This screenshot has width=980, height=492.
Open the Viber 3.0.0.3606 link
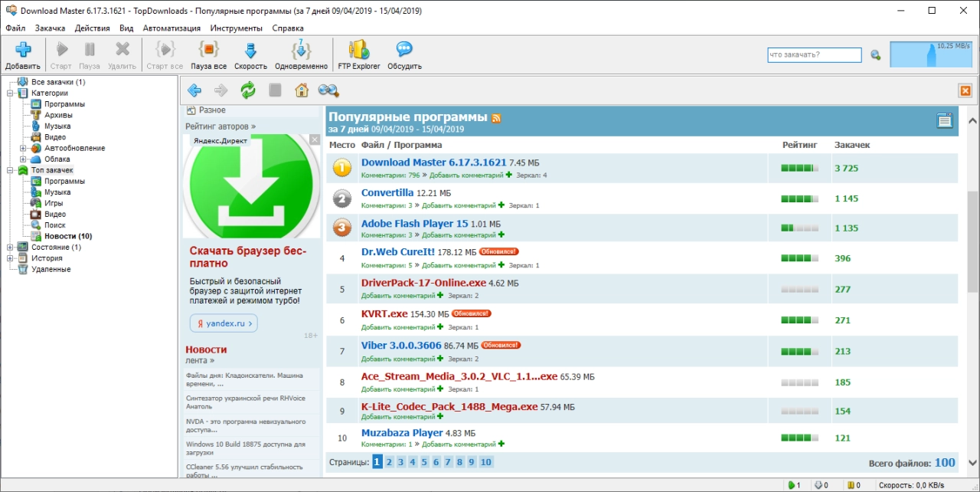click(x=401, y=346)
